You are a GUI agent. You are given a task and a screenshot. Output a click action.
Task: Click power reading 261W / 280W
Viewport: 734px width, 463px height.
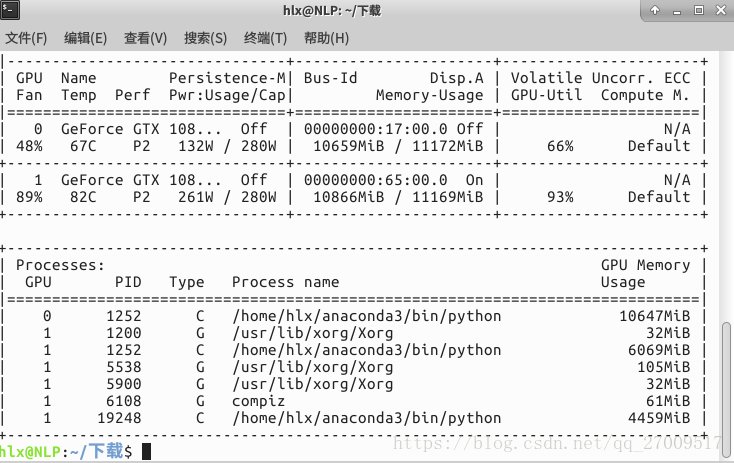coord(228,197)
